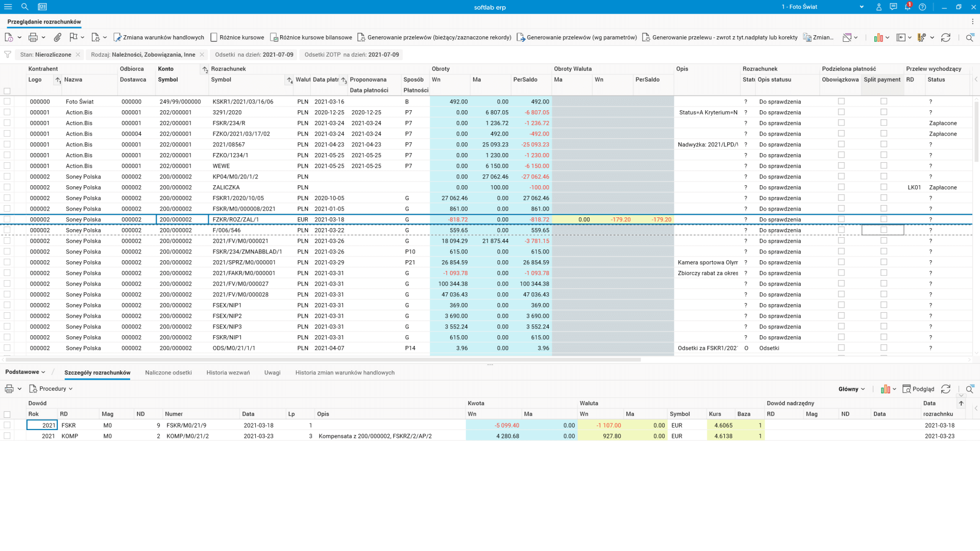Screen dimensions: 980x551
Task: Expand the 1 - Foto Świat company dropdown
Action: (861, 7)
